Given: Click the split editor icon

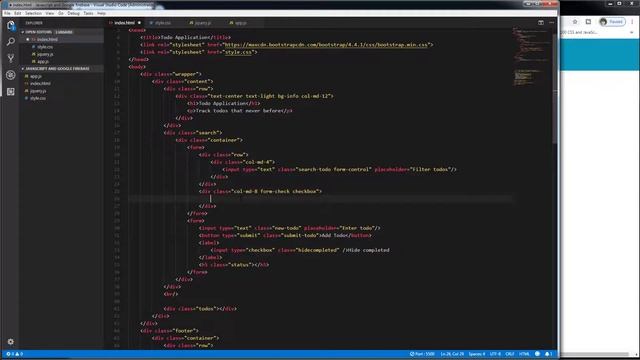Looking at the screenshot, I should point(541,23).
